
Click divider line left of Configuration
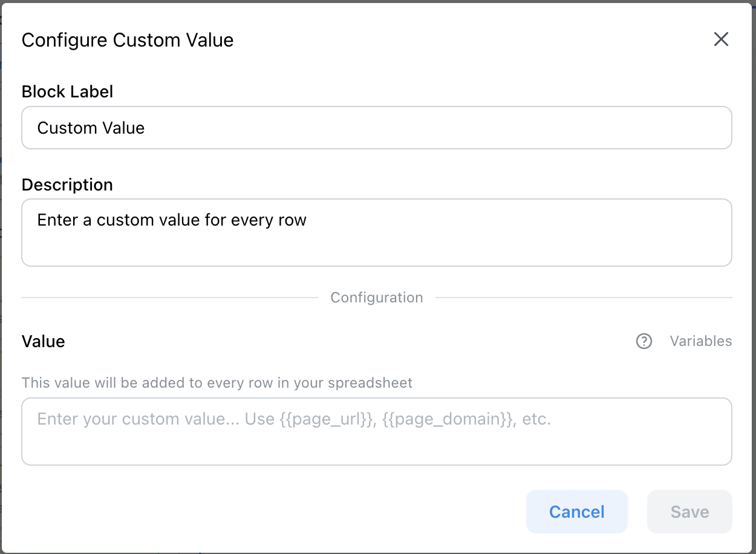click(169, 298)
